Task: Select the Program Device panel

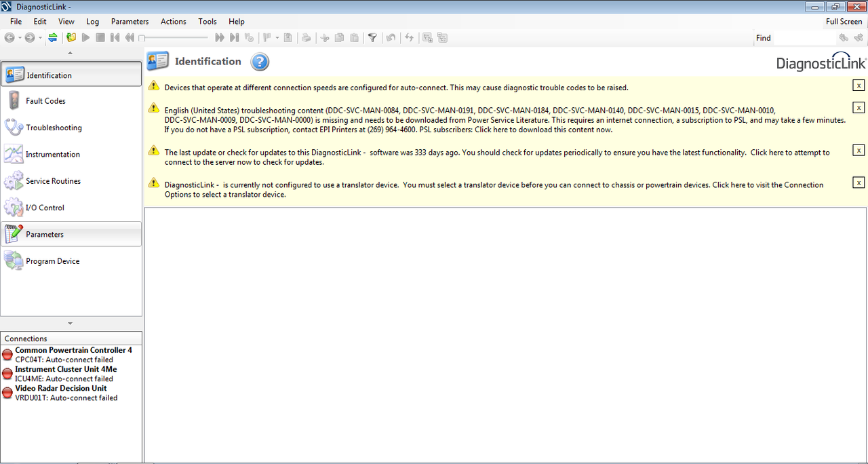Action: point(71,261)
